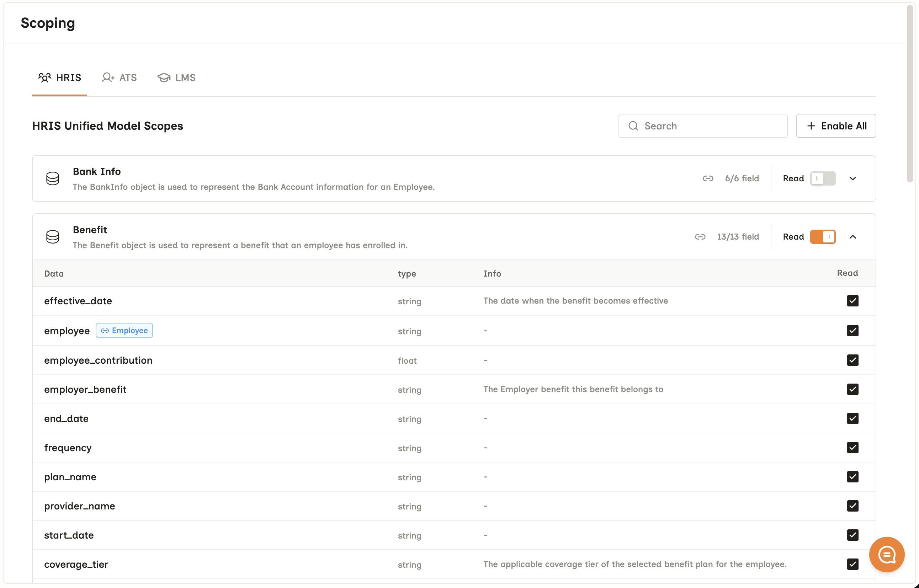Image resolution: width=919 pixels, height=588 pixels.
Task: Click the start_date field name
Action: coord(69,535)
